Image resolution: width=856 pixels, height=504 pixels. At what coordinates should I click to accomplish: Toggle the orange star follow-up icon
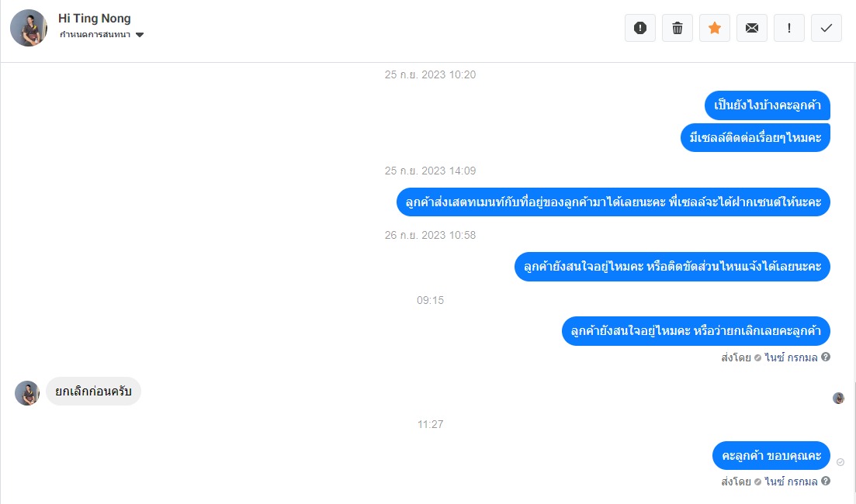[x=714, y=28]
